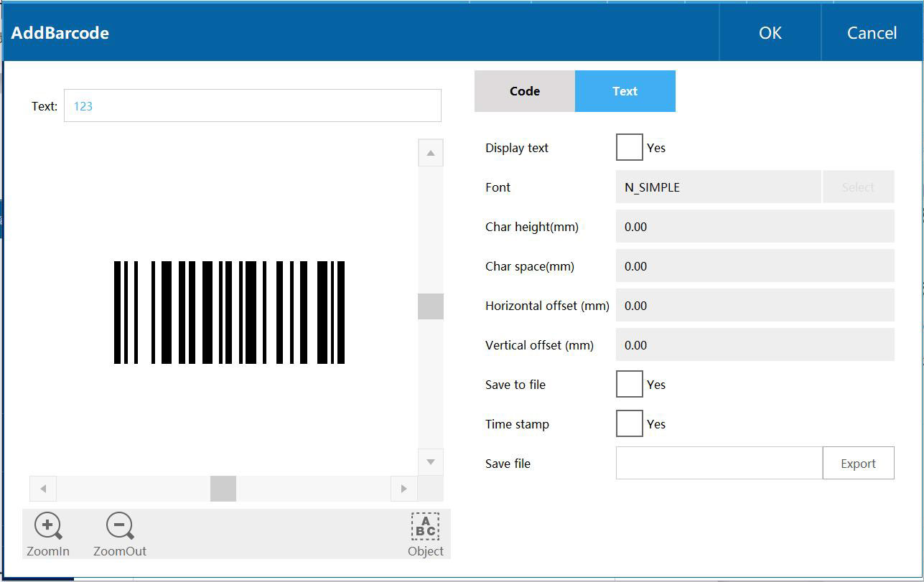Click the ZoomOut magnifier icon
924x582 pixels.
[x=120, y=527]
